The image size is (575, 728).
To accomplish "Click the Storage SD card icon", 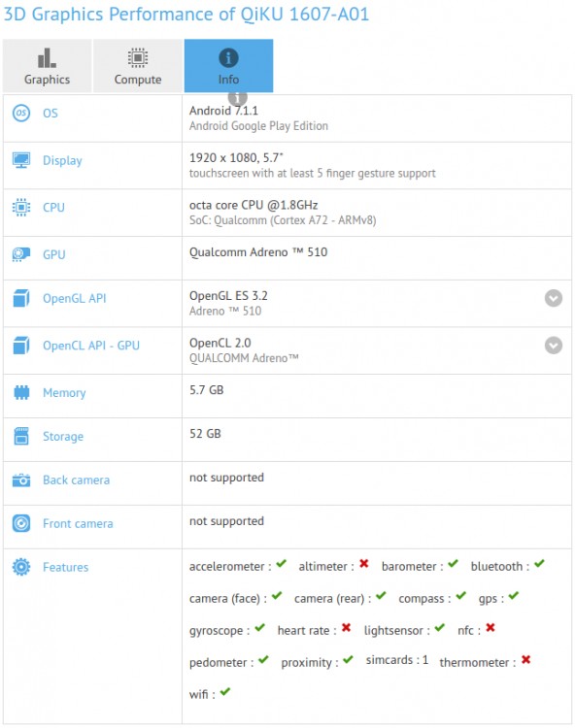I will (21, 436).
